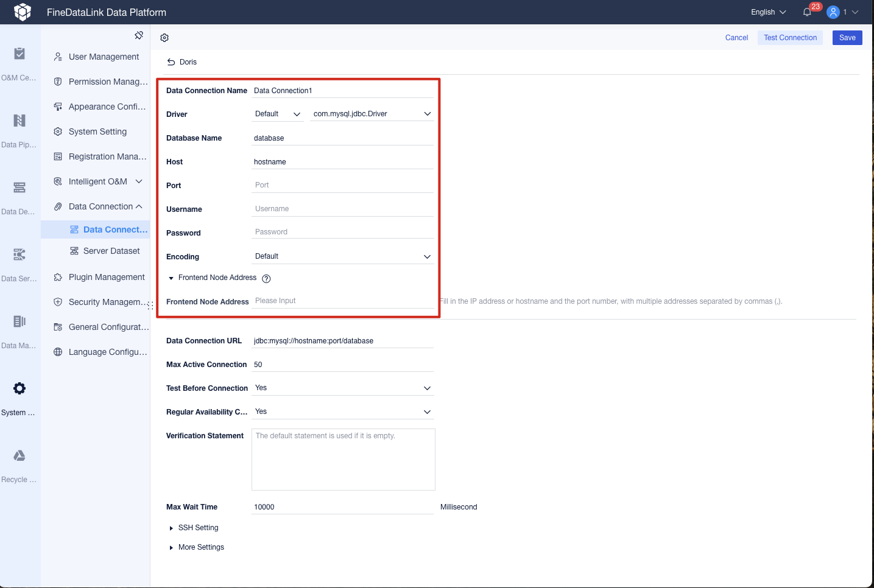Go back using the arrow beside Doris
The height and width of the screenshot is (588, 874).
click(x=171, y=61)
